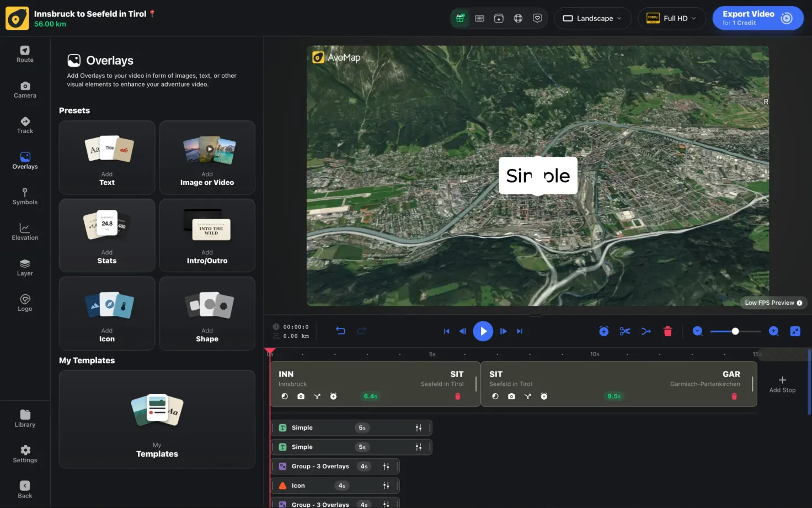Open adjust settings for Icon overlay row
812x508 pixels.
tap(386, 486)
